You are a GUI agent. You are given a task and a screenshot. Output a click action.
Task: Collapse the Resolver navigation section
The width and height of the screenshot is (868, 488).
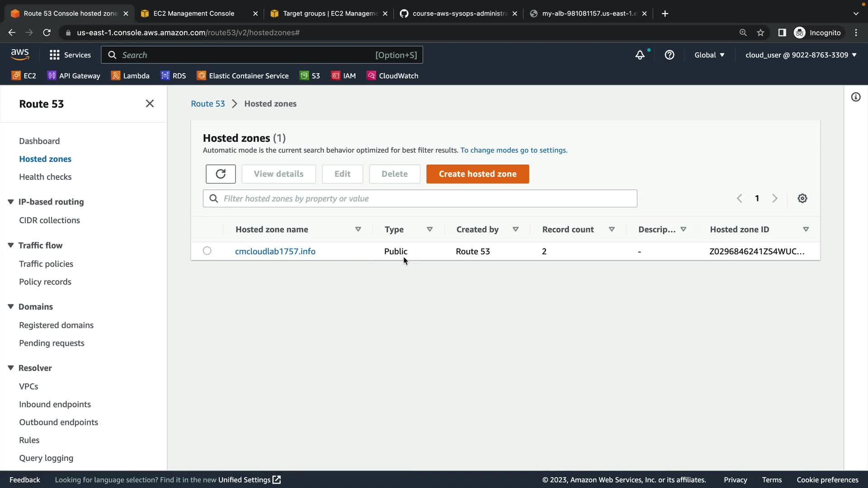(x=11, y=368)
